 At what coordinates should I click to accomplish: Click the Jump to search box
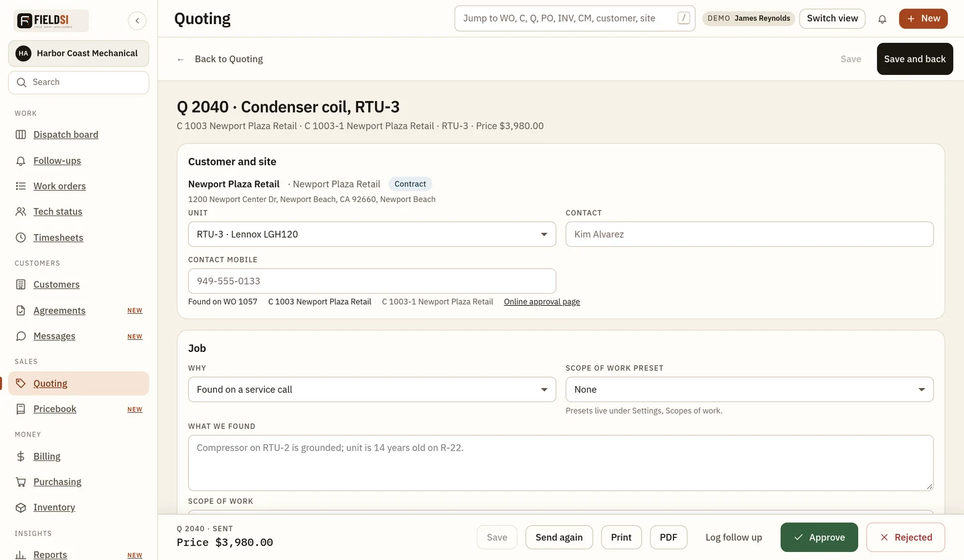click(x=575, y=19)
